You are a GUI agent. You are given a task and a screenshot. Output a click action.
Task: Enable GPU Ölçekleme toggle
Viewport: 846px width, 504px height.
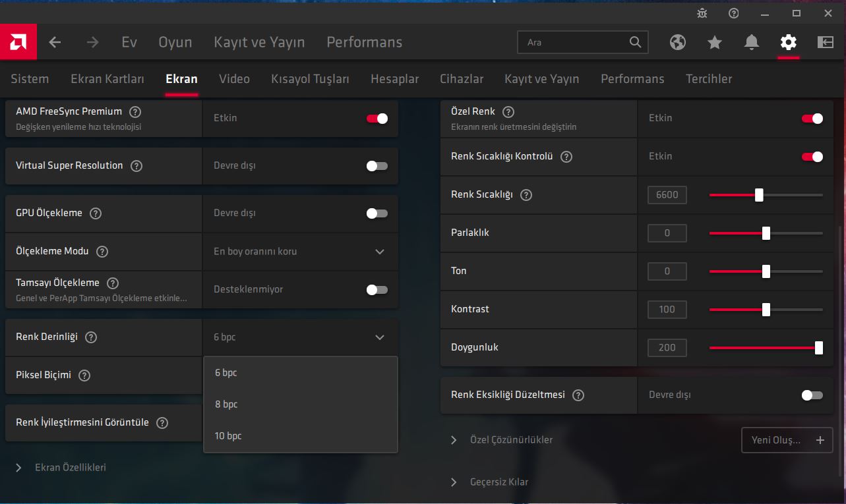pos(377,213)
